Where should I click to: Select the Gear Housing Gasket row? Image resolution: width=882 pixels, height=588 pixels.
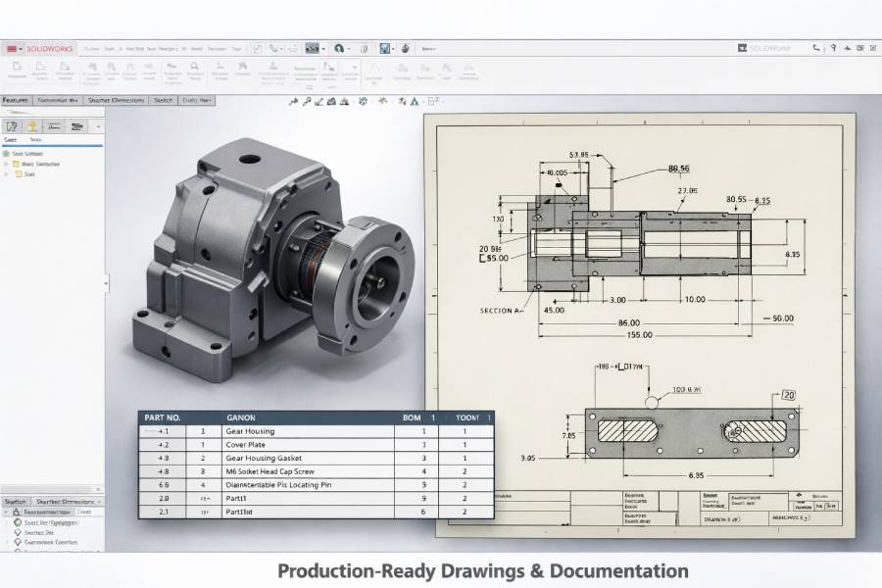click(317, 458)
